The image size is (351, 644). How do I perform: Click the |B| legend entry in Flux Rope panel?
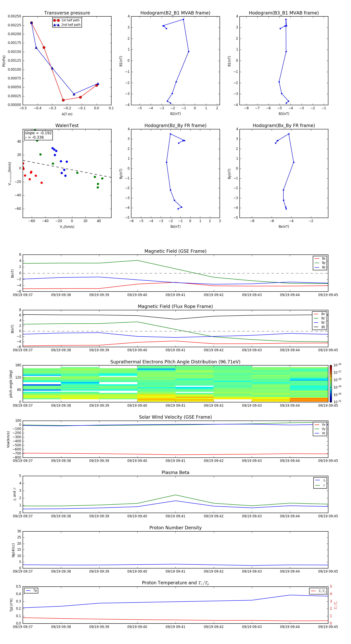point(320,327)
